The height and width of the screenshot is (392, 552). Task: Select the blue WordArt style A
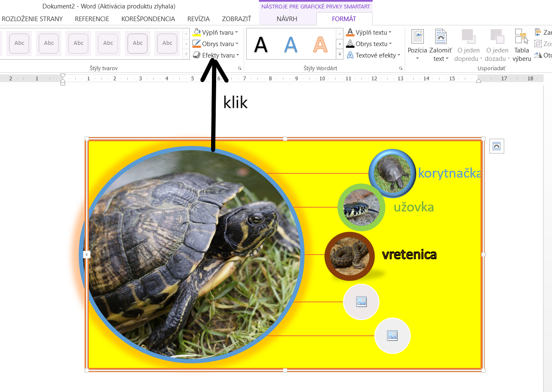click(x=291, y=44)
